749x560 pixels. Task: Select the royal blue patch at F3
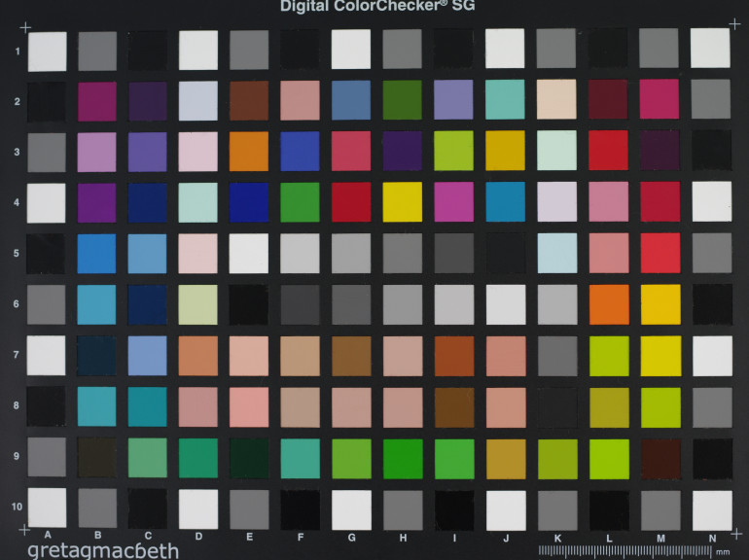point(300,152)
